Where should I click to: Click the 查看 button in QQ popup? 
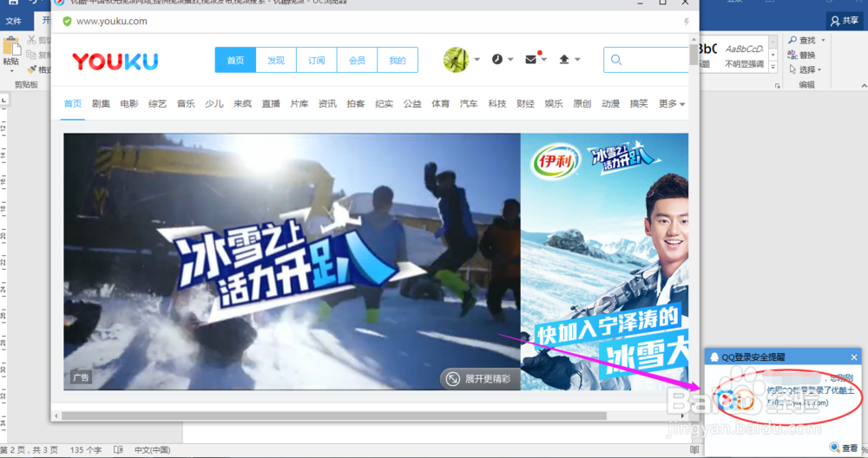tap(845, 448)
